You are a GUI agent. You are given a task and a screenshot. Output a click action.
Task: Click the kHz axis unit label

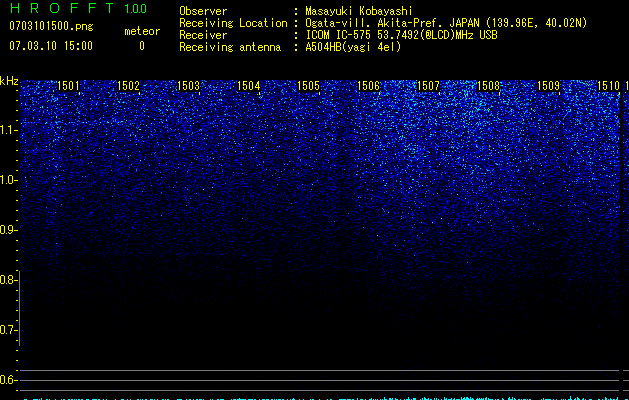pyautogui.click(x=9, y=81)
